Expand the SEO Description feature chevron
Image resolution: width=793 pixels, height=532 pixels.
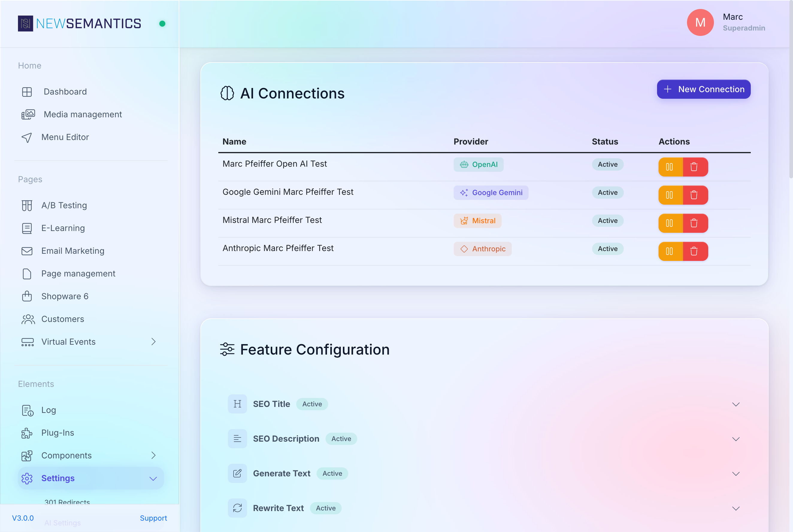coord(736,439)
